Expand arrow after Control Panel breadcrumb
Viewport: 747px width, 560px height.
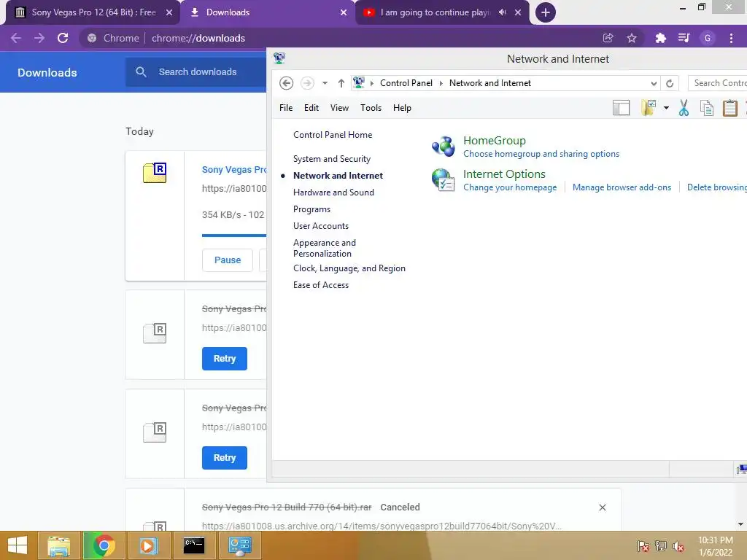(441, 83)
